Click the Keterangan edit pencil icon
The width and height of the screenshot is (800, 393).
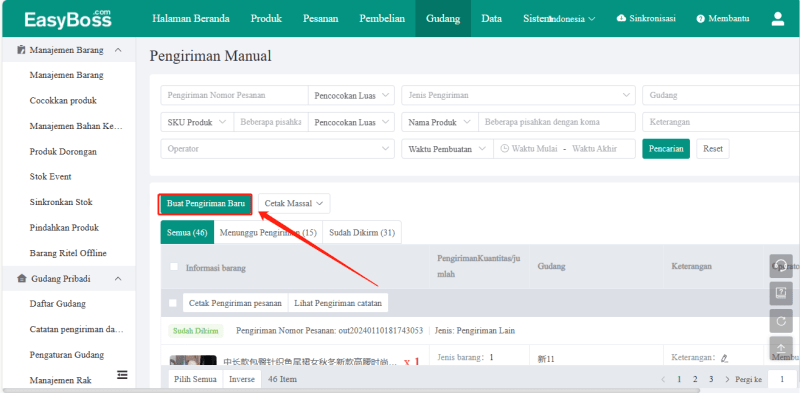coord(724,358)
